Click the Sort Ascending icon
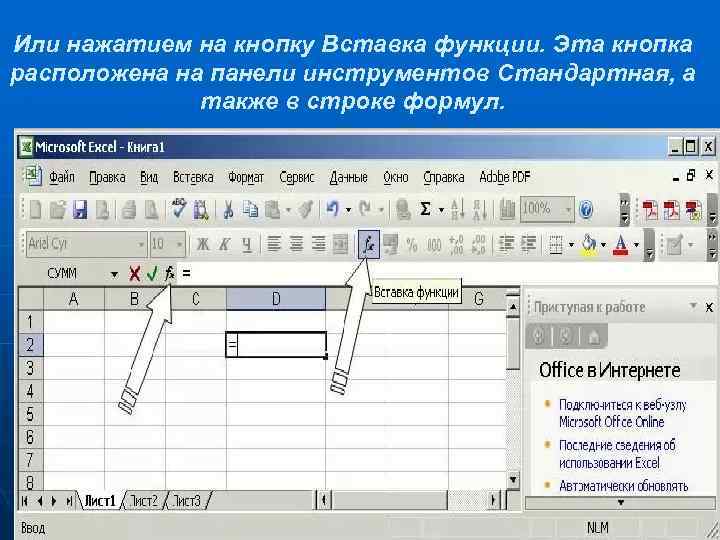 click(x=457, y=210)
